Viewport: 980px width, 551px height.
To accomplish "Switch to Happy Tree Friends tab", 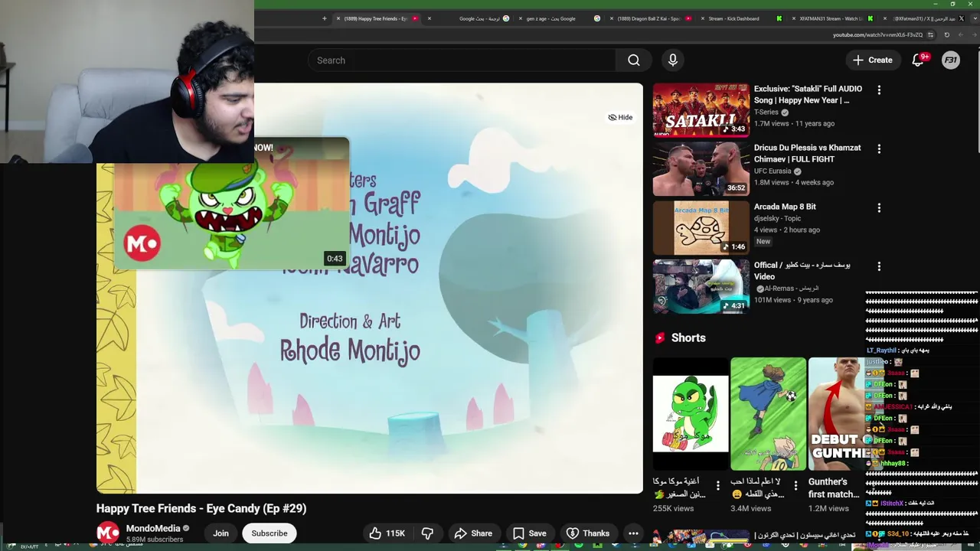I will click(x=377, y=18).
